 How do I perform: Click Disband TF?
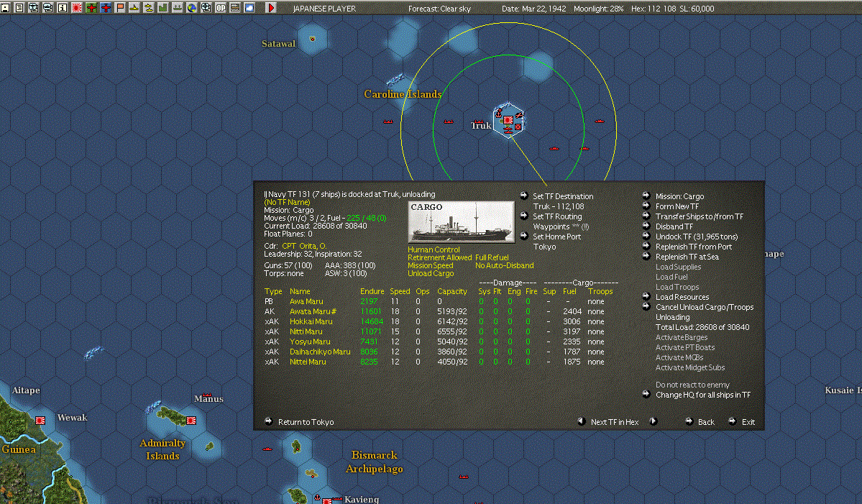coord(674,226)
